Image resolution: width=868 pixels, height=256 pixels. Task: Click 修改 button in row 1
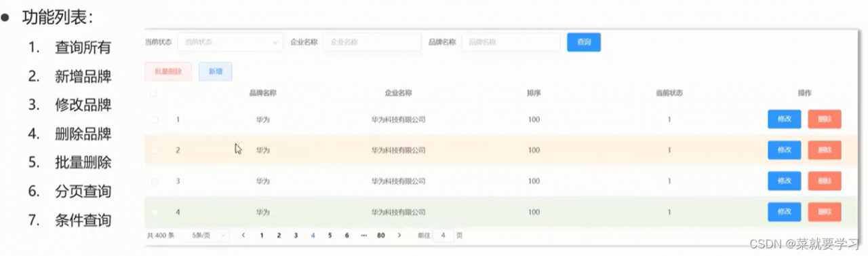(x=784, y=120)
